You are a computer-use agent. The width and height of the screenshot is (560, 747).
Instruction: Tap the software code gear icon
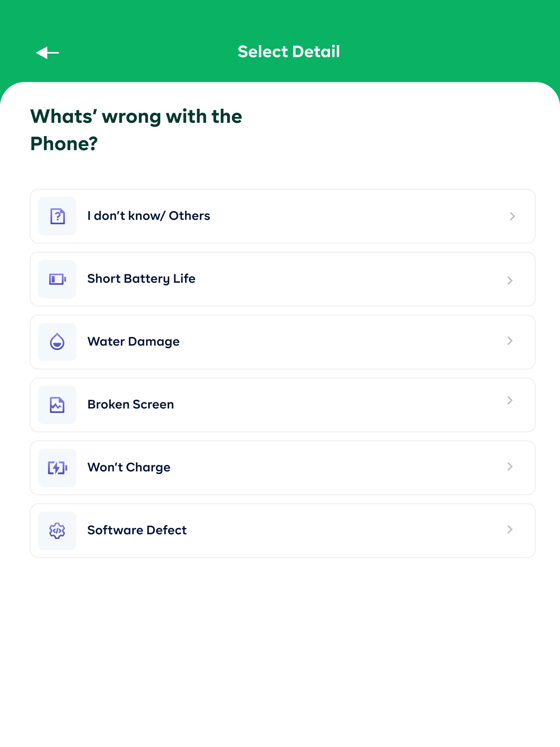coord(57,530)
